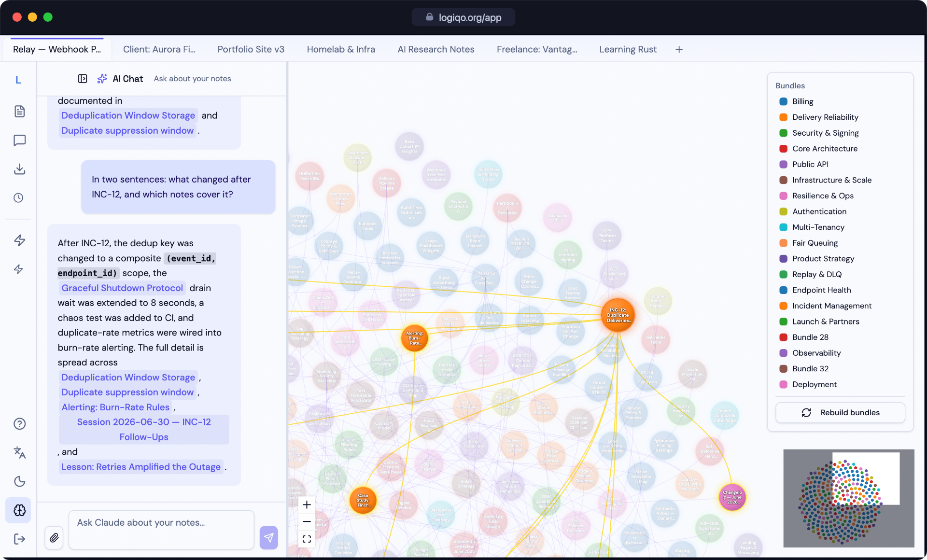
Task: Select the Launch & Partners bundle
Action: [826, 322]
